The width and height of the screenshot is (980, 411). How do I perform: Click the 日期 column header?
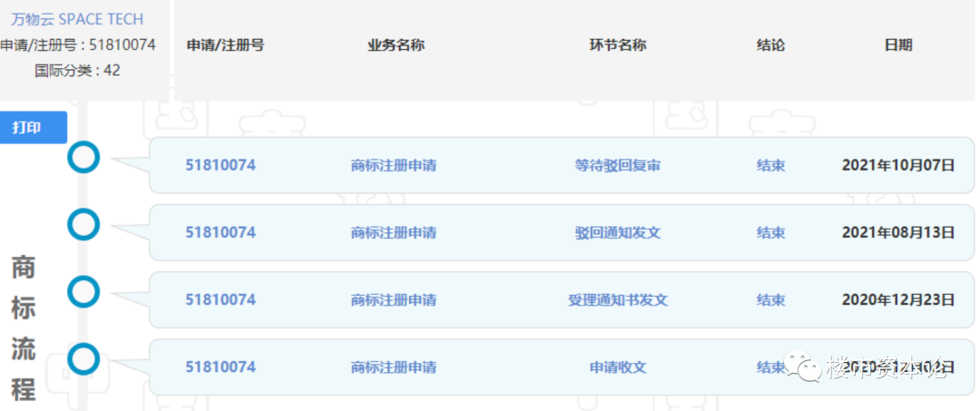pos(898,45)
